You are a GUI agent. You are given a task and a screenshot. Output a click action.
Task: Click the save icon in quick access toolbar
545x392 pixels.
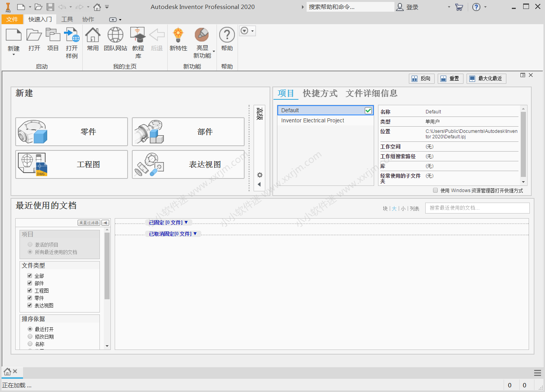click(x=50, y=7)
